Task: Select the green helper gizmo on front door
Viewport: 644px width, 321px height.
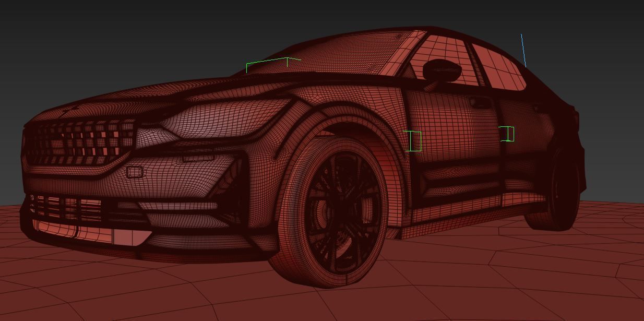Action: click(x=413, y=141)
